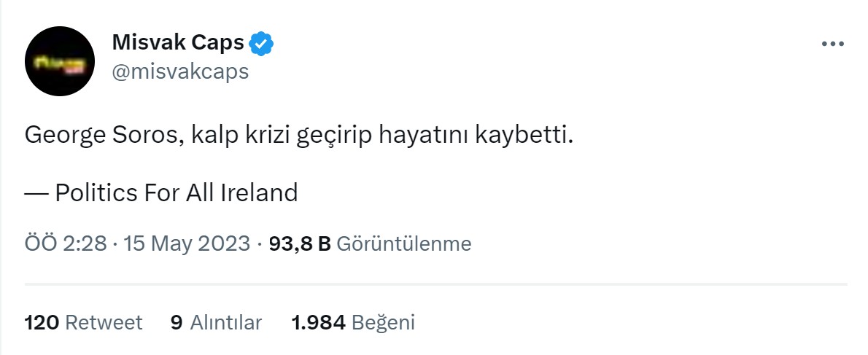
Task: Click the 93,8 B view count
Action: click(x=300, y=243)
